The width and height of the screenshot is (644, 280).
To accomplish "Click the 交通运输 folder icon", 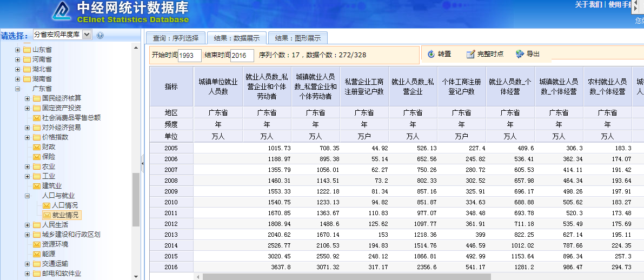I will click(x=37, y=264).
